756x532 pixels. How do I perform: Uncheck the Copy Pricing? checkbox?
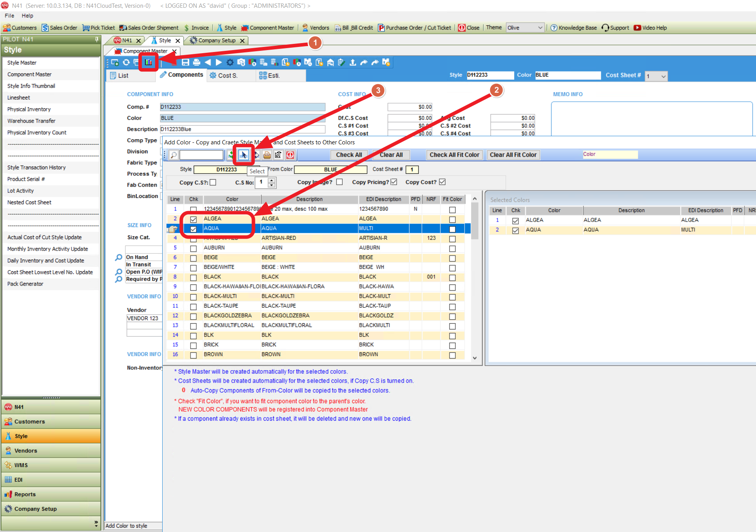394,182
